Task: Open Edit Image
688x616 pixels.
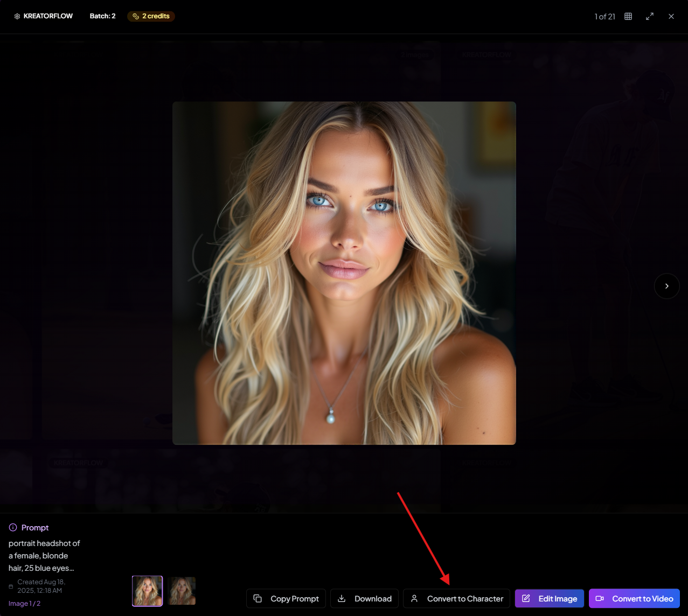Action: (549, 598)
